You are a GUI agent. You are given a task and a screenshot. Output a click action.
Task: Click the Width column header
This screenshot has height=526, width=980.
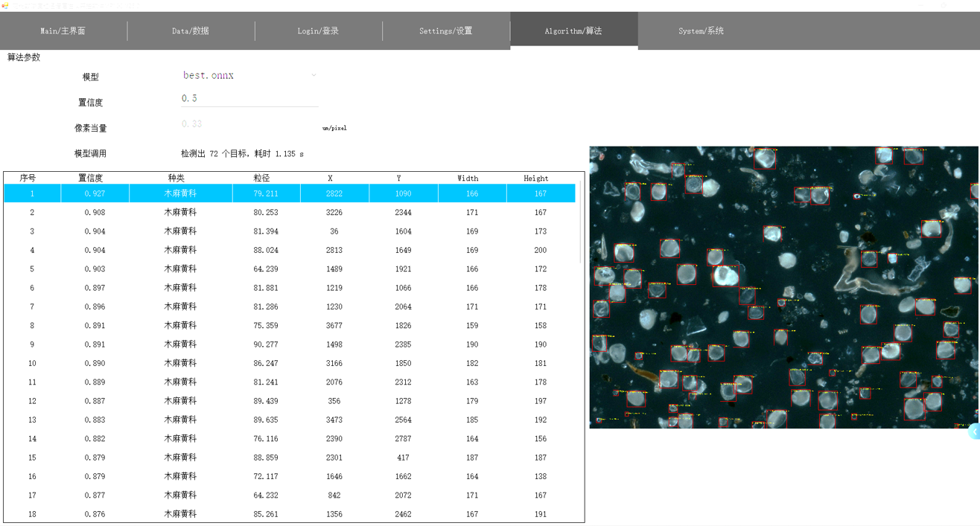click(x=468, y=179)
